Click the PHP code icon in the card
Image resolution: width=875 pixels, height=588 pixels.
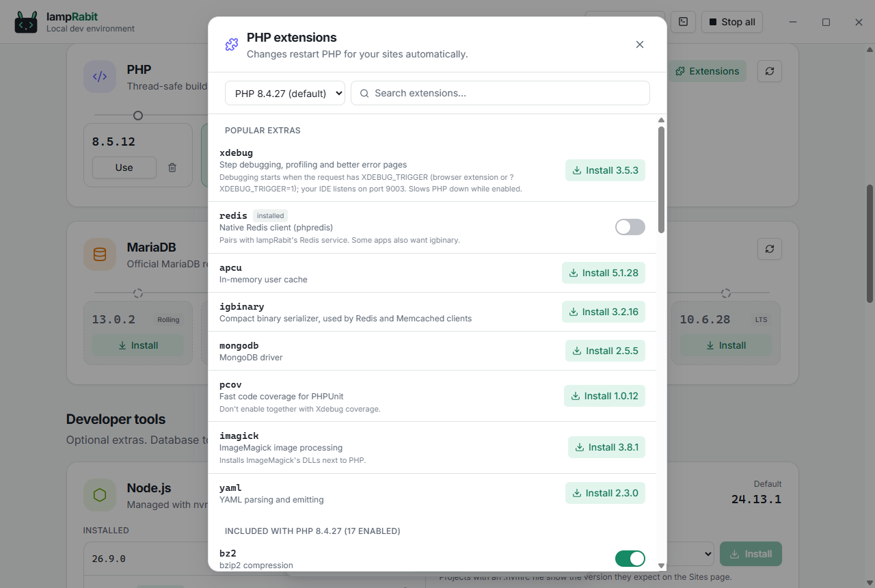(100, 77)
